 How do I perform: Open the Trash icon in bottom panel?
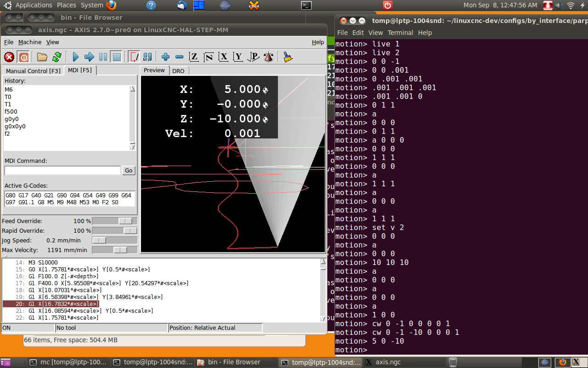click(452, 362)
